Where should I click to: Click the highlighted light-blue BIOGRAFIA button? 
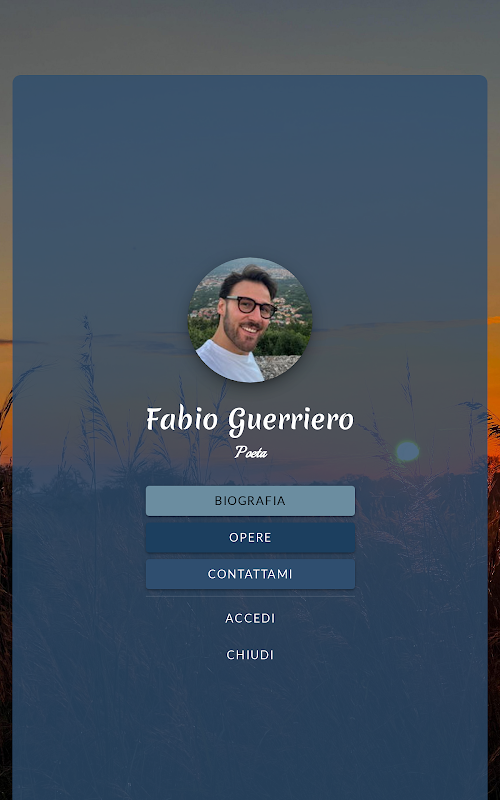250,501
